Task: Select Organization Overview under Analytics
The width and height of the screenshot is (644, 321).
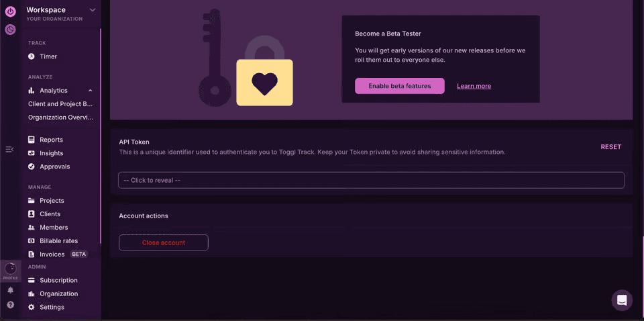Action: pos(60,118)
